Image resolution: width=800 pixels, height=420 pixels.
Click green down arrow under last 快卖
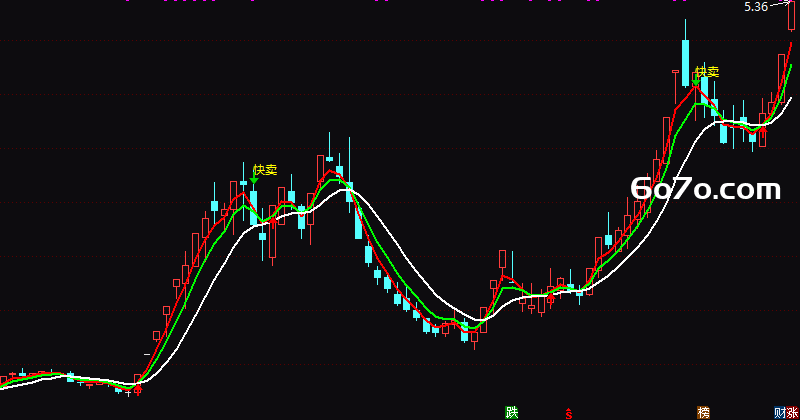point(695,81)
